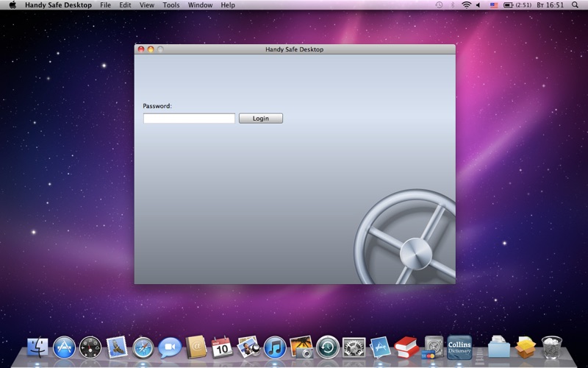Open Dashboard from the Dock
Screen dimensions: 588x368
pos(90,347)
